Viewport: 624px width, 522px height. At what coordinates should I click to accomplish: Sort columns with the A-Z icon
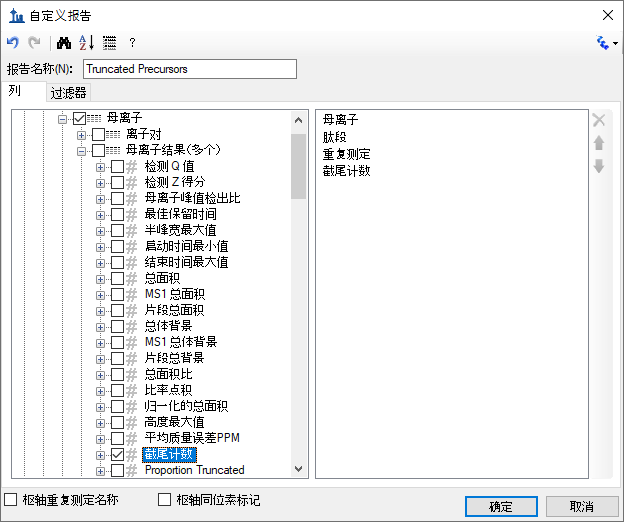[86, 43]
